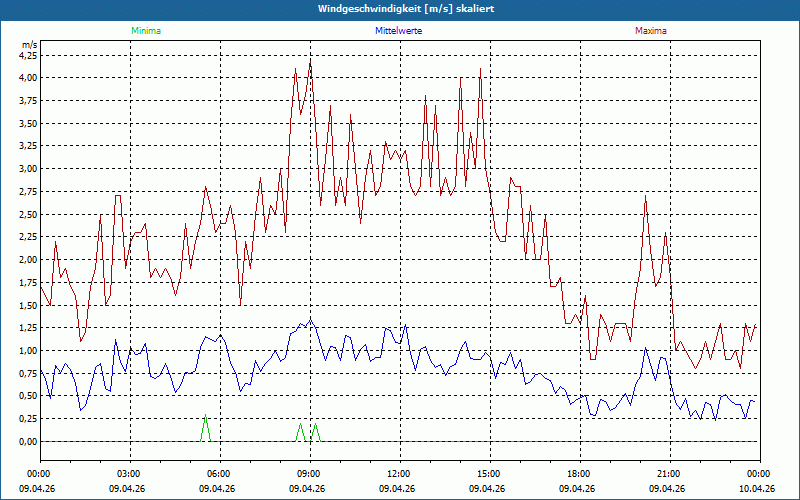Screen dimensions: 800x500
Task: Choose the 21:00 time axis label
Action: [668, 473]
